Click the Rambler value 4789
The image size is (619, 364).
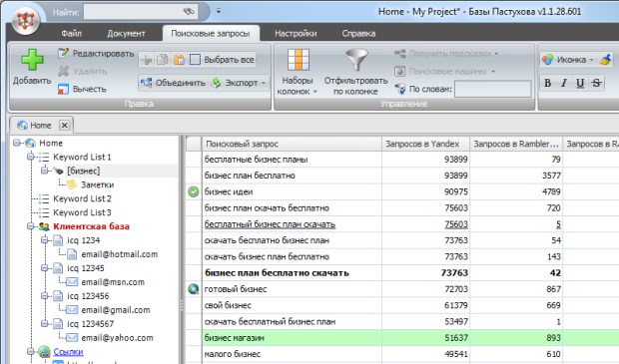pos(551,192)
